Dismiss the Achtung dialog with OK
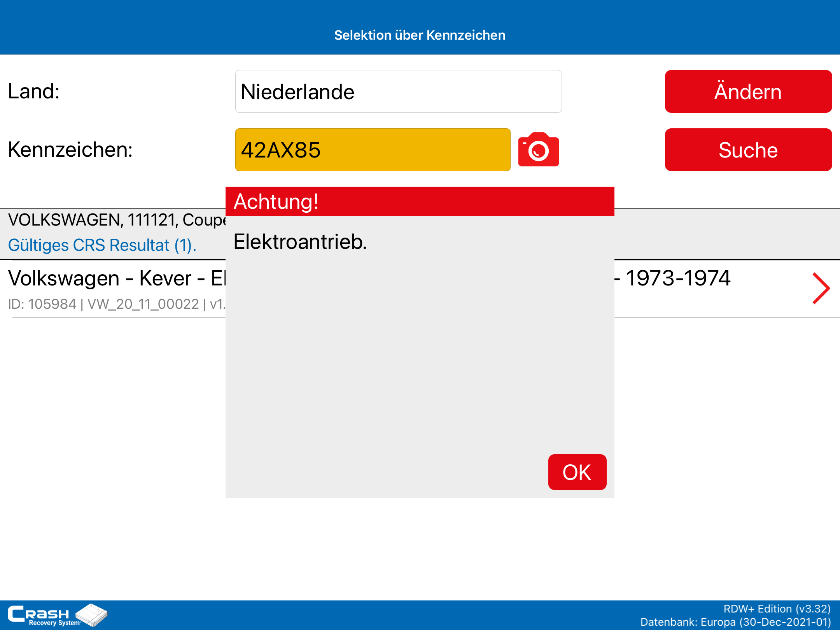 point(577,472)
